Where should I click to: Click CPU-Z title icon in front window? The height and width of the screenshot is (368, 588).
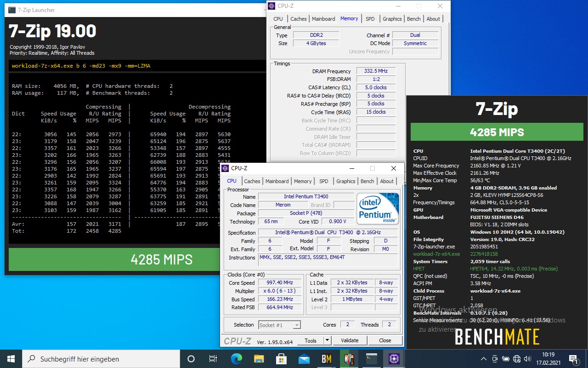(x=225, y=168)
